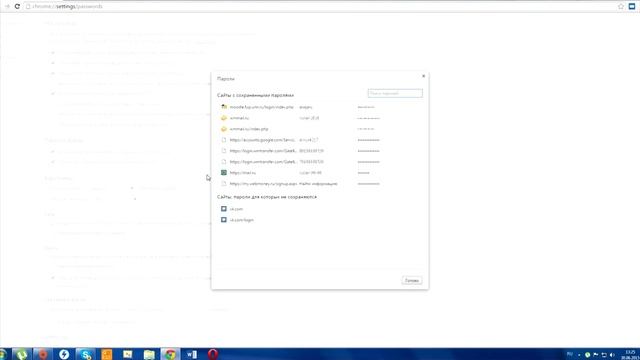Open uTorrent from the taskbar
This screenshot has width=640, height=360.
21,354
